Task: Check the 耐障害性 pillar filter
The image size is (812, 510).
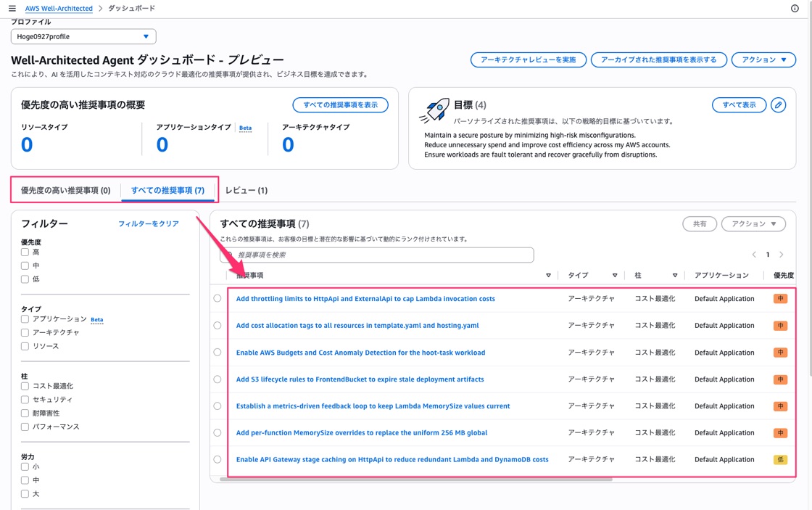Action: 25,413
